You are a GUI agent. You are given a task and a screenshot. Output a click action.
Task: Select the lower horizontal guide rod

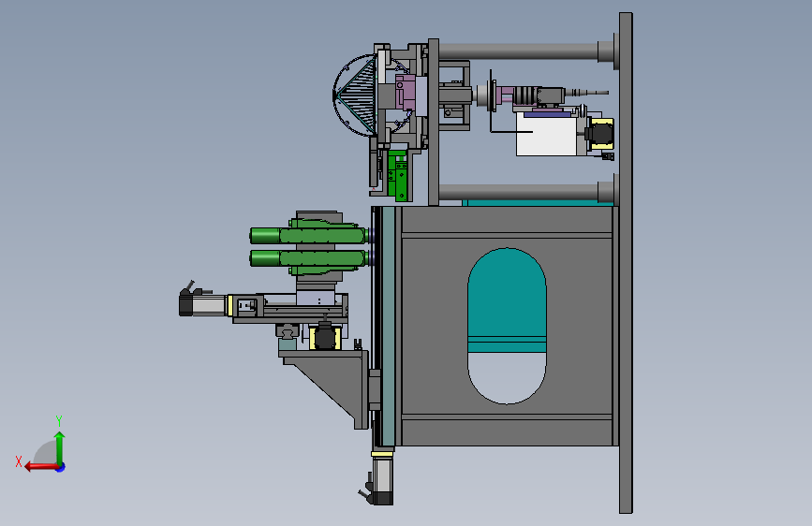(519, 192)
